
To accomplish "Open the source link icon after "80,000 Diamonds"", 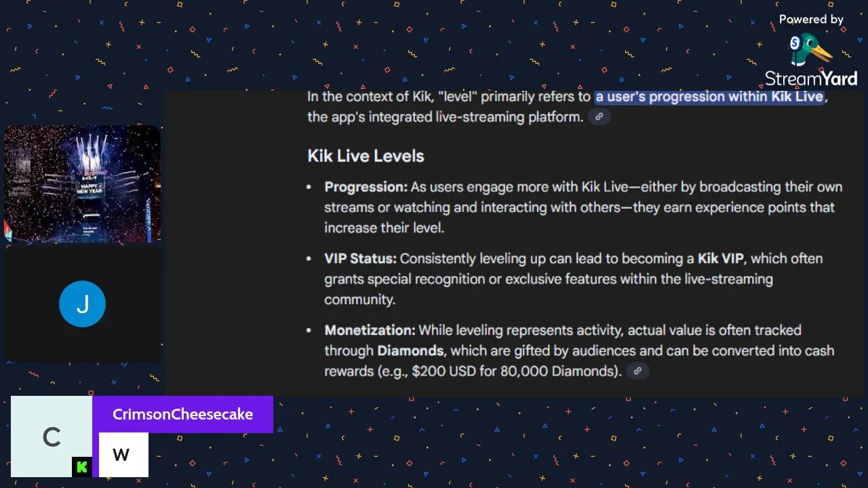I will pyautogui.click(x=637, y=371).
